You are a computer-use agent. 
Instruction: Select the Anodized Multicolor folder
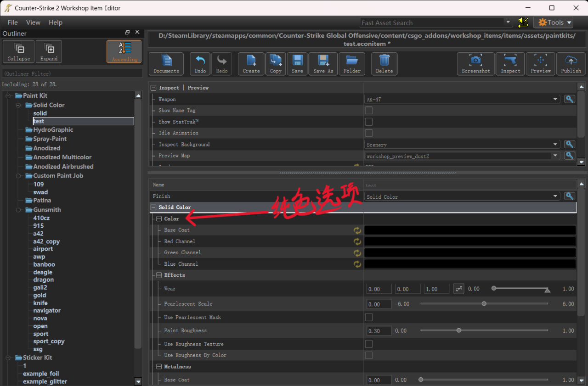(62, 157)
